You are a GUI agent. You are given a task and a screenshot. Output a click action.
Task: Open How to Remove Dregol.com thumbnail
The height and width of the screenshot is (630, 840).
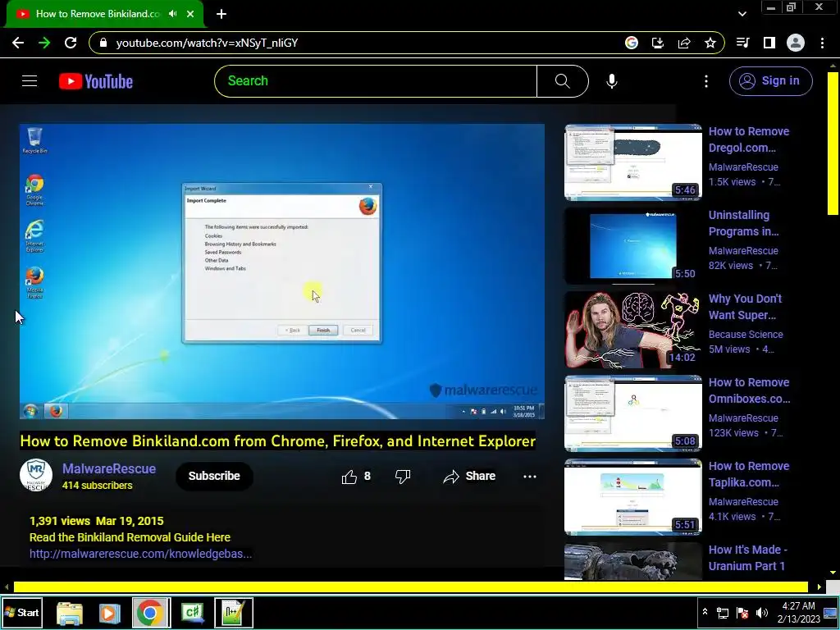632,162
